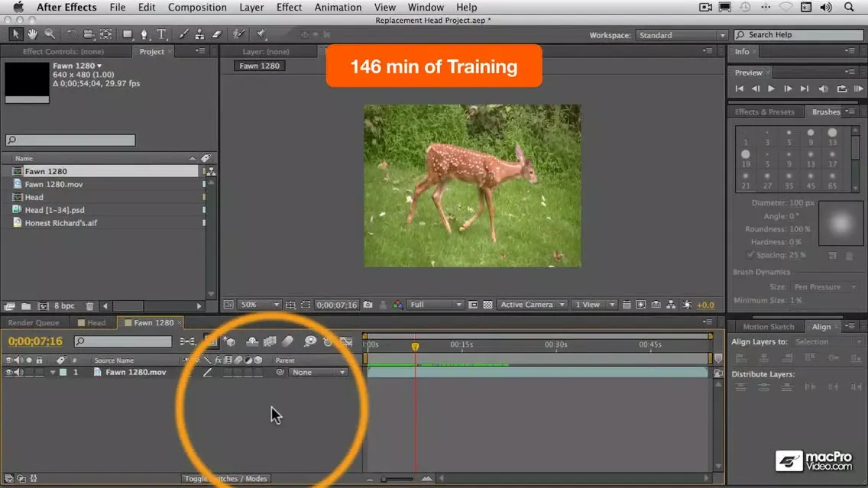
Task: Open composition mini-flowchart in timeline
Action: [x=188, y=341]
